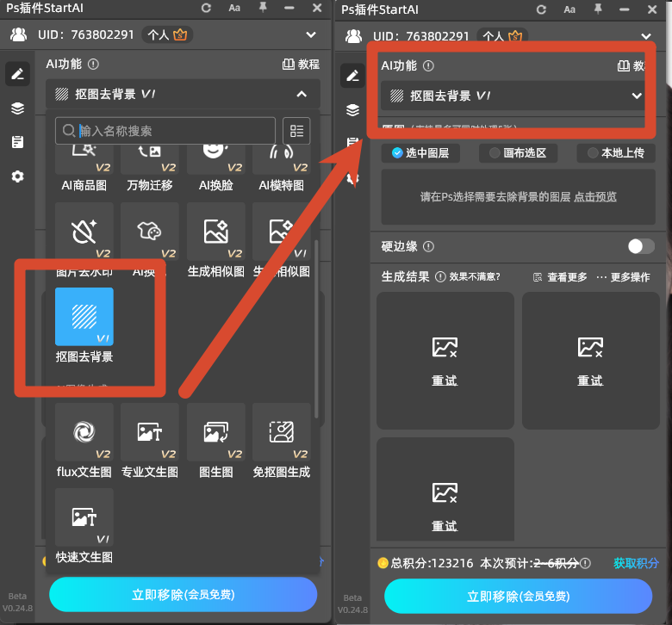Image resolution: width=672 pixels, height=625 pixels.
Task: Click 总积分:123216 points text
Action: tap(432, 563)
